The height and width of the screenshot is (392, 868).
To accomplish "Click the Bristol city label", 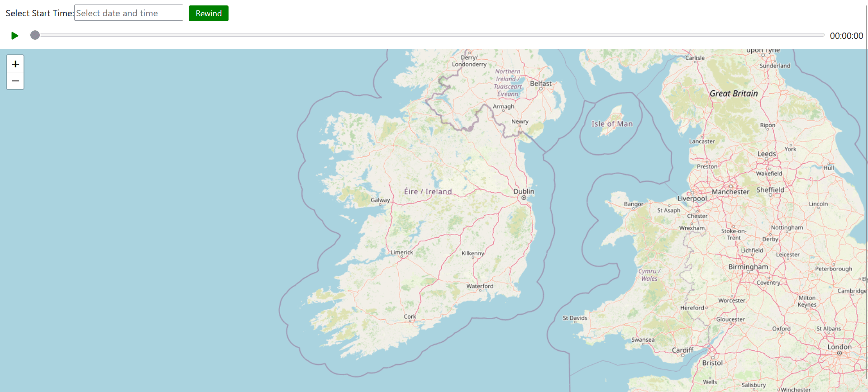I will 712,363.
